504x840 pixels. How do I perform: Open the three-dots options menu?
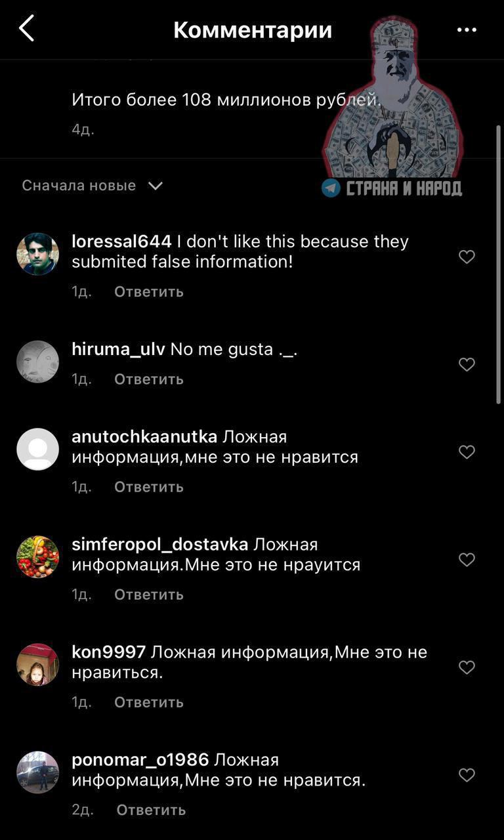click(x=467, y=30)
